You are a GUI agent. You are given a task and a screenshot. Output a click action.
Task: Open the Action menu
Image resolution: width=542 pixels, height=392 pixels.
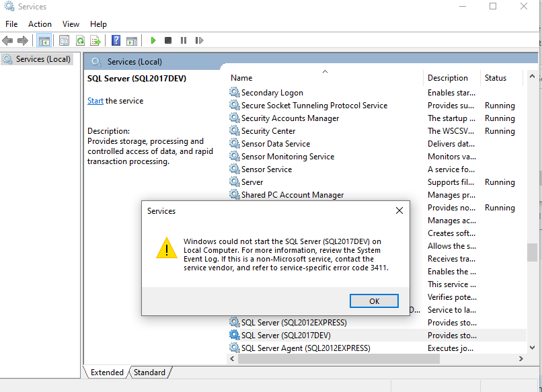(x=40, y=24)
